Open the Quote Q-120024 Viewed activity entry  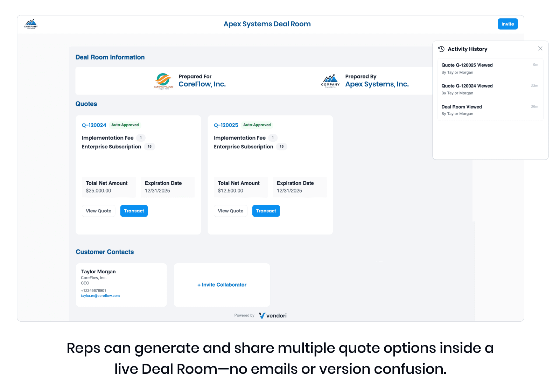[490, 90]
